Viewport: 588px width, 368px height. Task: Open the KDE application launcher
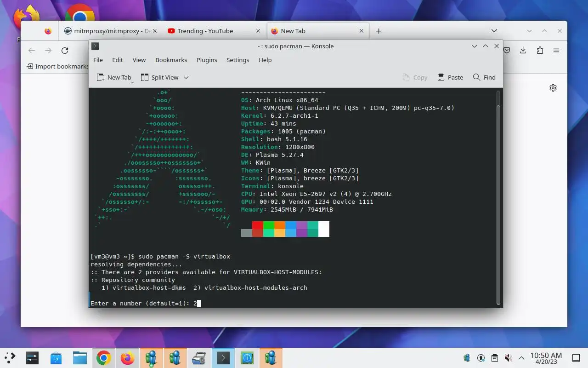click(10, 358)
